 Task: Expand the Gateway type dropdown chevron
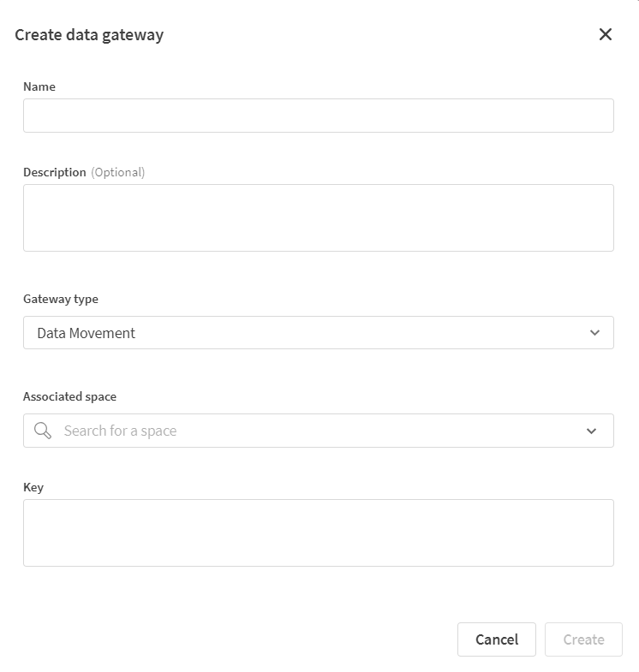tap(595, 333)
